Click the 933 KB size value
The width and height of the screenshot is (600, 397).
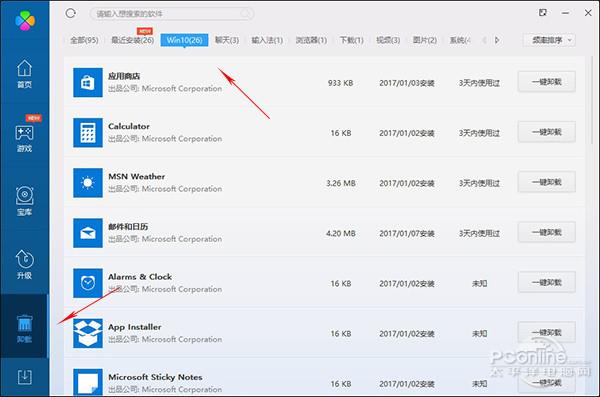[x=341, y=83]
